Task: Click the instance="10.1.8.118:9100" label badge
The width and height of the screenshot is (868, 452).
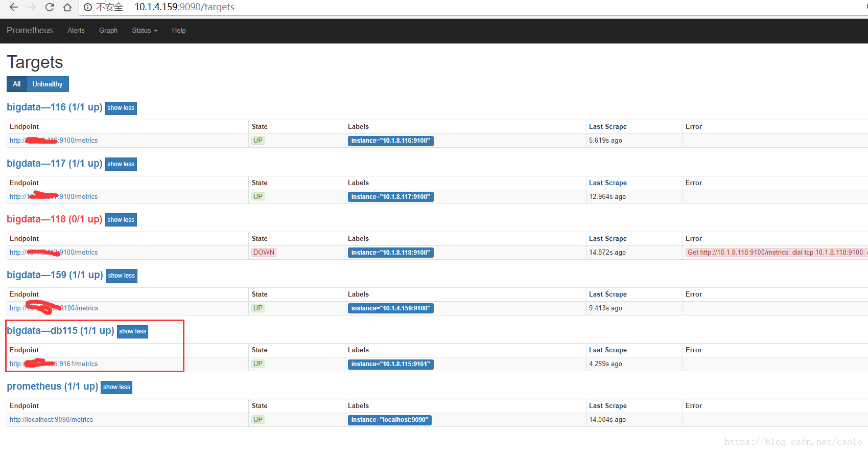Action: 391,253
